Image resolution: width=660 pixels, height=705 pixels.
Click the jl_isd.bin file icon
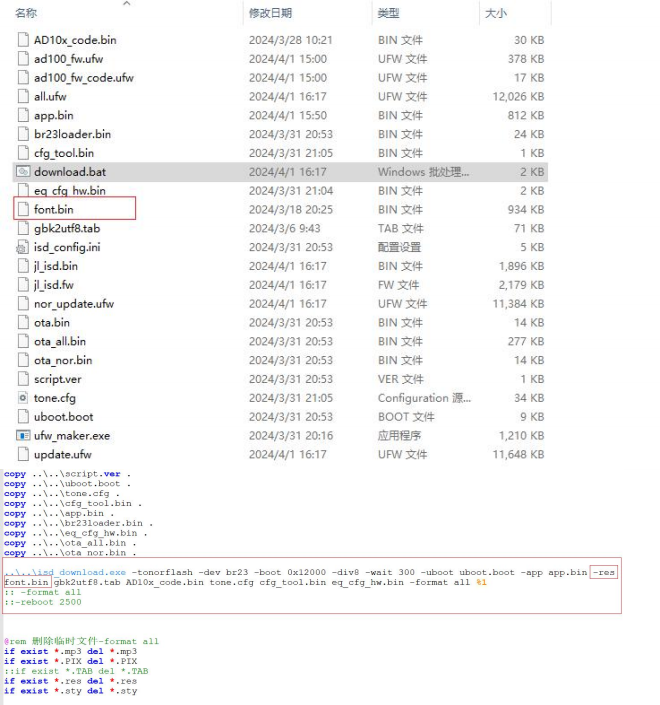(23, 266)
